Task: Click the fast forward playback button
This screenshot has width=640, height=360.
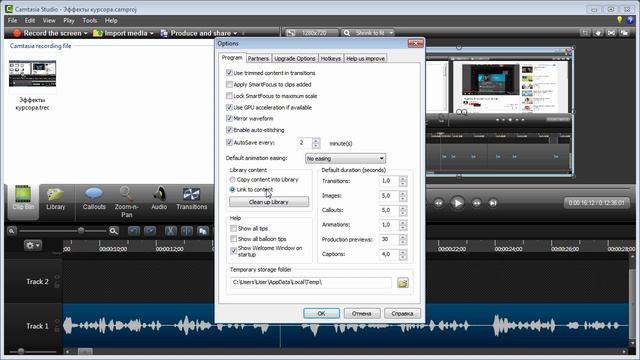Action: [476, 203]
